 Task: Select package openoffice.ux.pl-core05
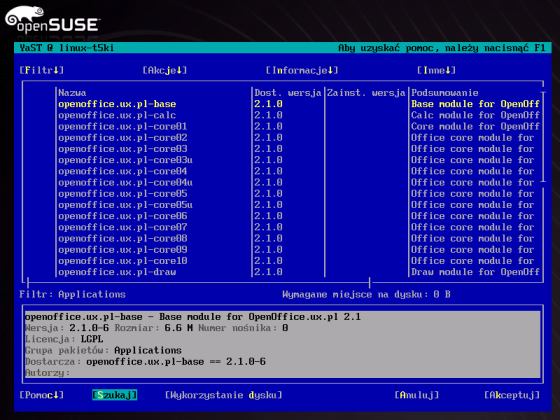tap(122, 194)
